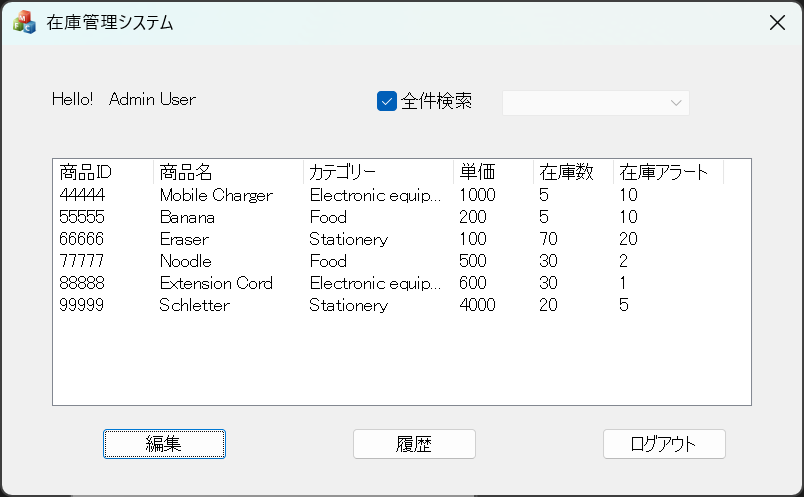
Task: Open the 履歴 history button
Action: [414, 444]
